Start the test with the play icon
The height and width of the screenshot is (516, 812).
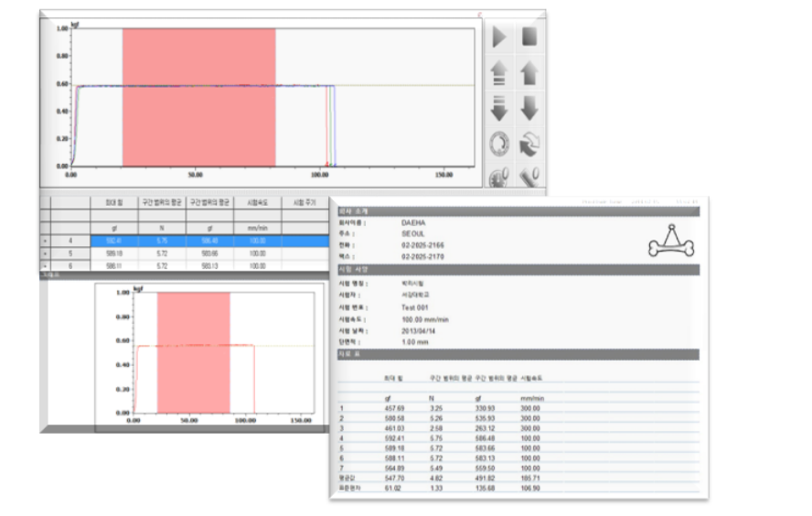coord(499,38)
